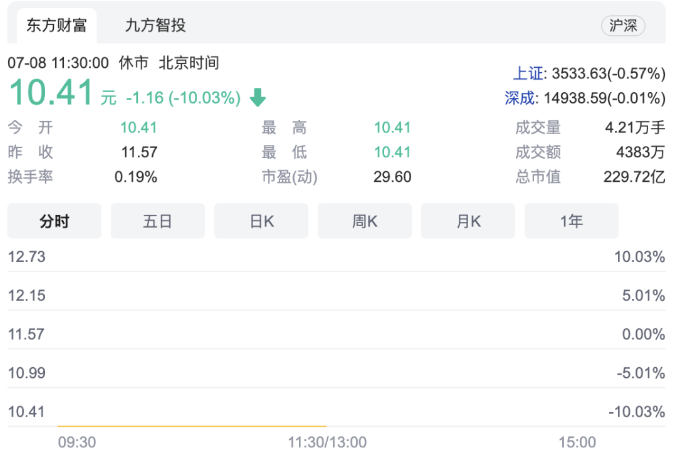The image size is (676, 459).
Task: Switch chart to 五日 view
Action: tap(157, 221)
